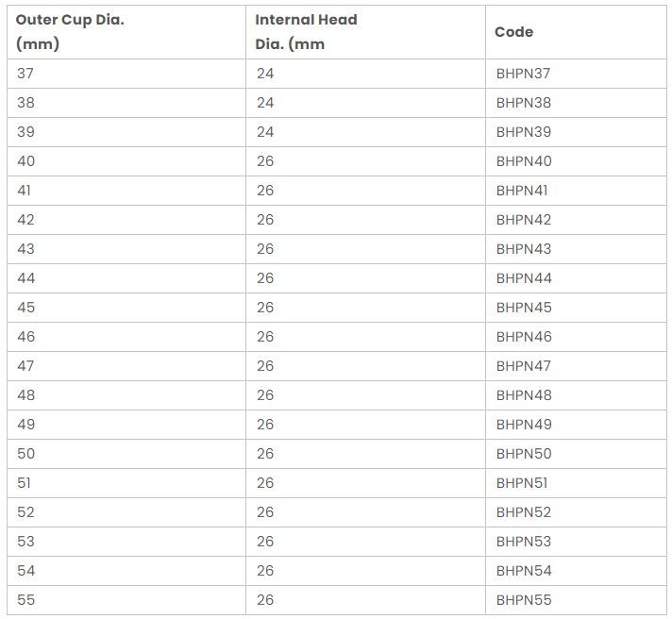The height and width of the screenshot is (619, 672).
Task: Click the 'Code' column header
Action: 514,31
